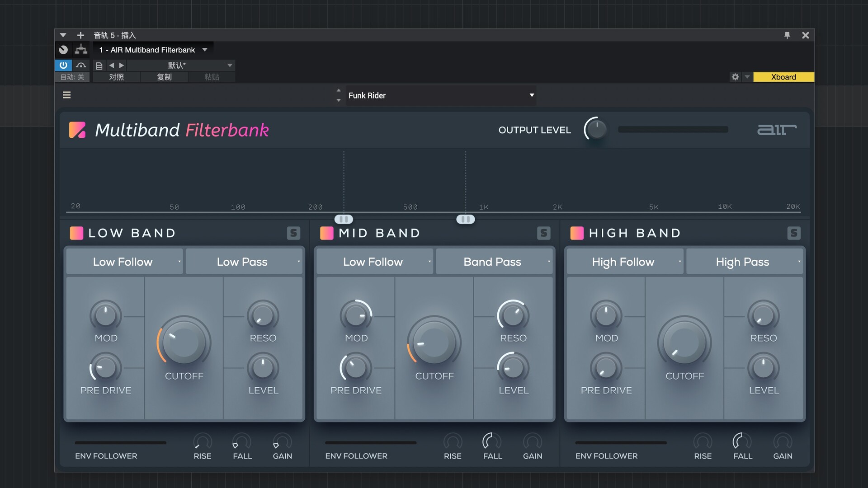Click the 复制 copy button

coord(165,77)
